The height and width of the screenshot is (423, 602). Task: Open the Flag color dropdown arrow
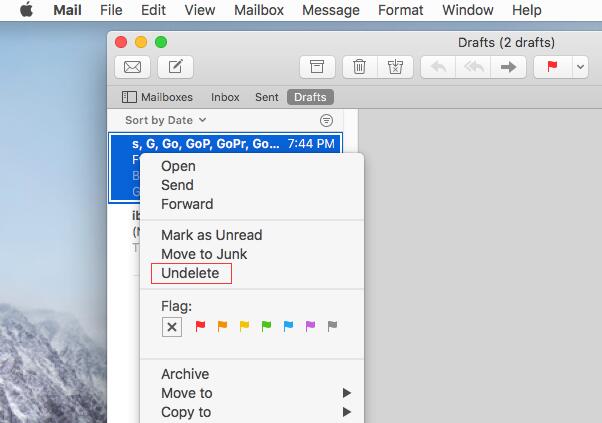[x=581, y=67]
